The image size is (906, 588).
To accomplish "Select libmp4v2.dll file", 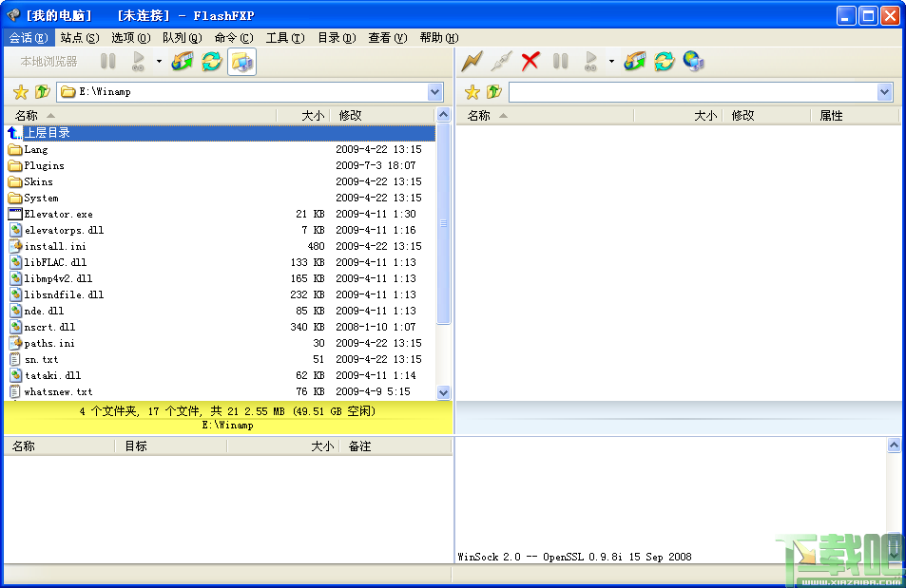I will click(x=220, y=278).
